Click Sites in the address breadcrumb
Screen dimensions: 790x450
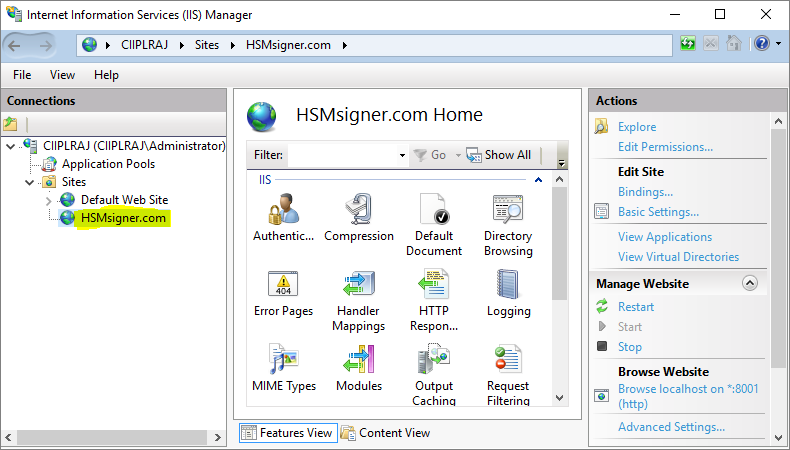click(207, 45)
